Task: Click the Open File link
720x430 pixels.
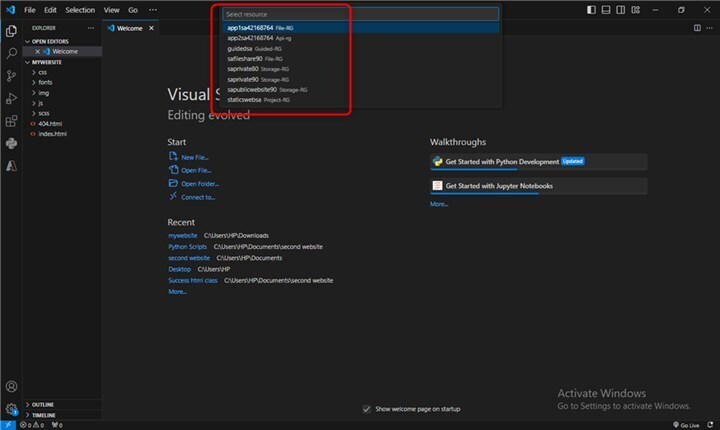Action: [x=190, y=170]
